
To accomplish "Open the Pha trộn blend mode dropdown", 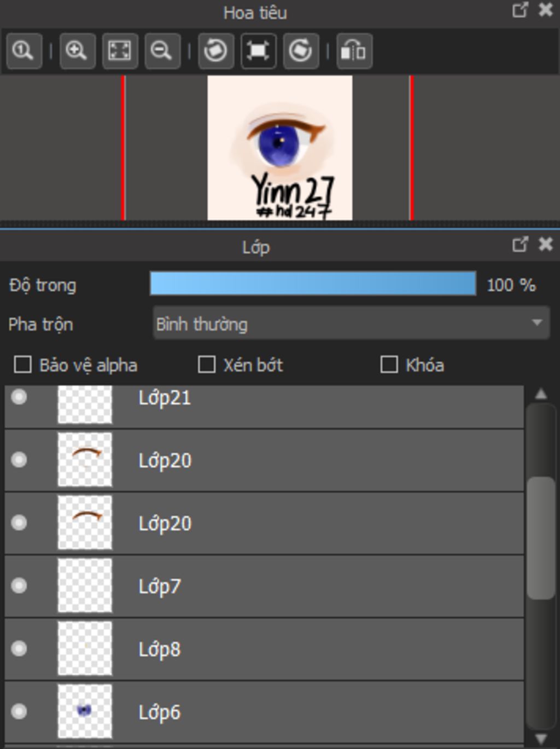I will coord(351,324).
